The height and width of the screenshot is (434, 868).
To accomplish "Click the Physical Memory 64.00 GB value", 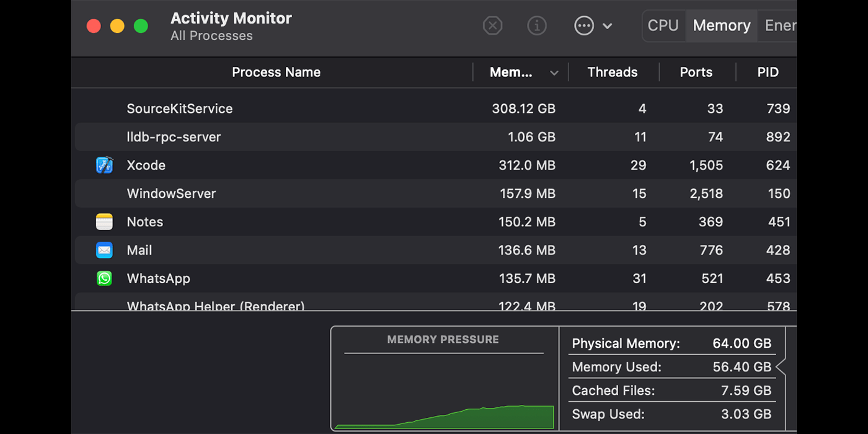I will pyautogui.click(x=742, y=343).
